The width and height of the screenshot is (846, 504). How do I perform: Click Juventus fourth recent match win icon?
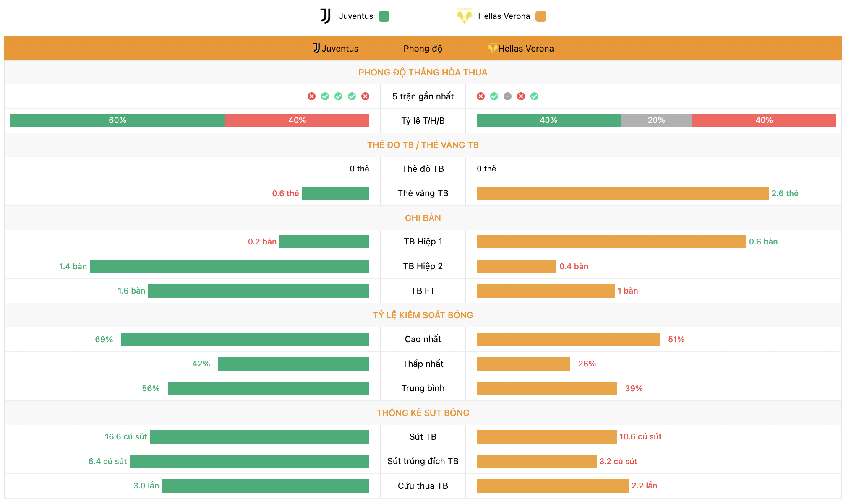(x=352, y=96)
